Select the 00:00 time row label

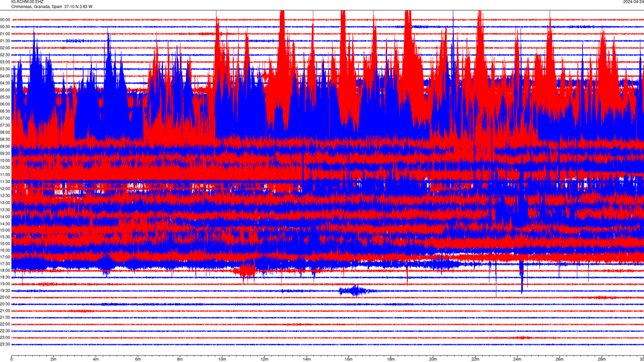tap(5, 19)
